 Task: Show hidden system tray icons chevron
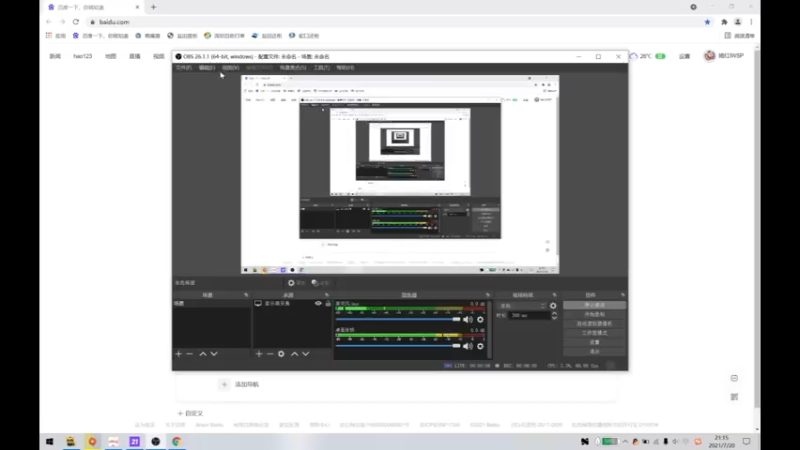pos(625,442)
